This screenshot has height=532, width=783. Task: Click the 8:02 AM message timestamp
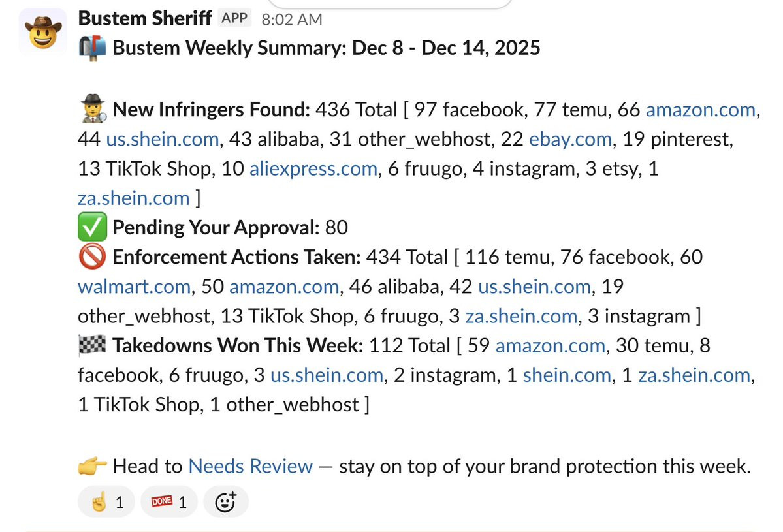coord(292,20)
